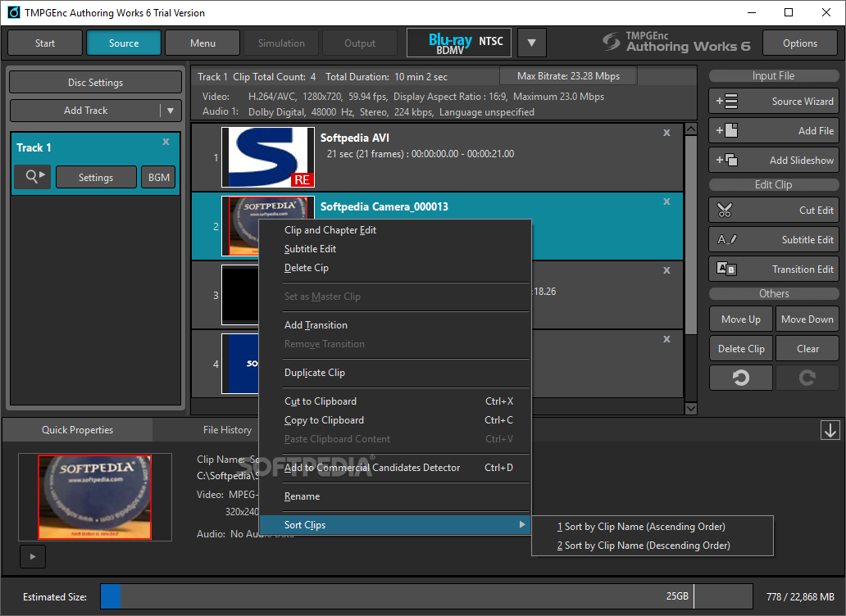Expand the Add Track dropdown arrow

(171, 111)
